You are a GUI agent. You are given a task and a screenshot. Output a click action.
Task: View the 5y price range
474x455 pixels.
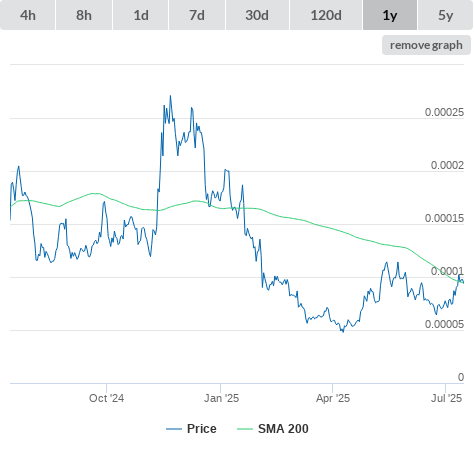[446, 15]
